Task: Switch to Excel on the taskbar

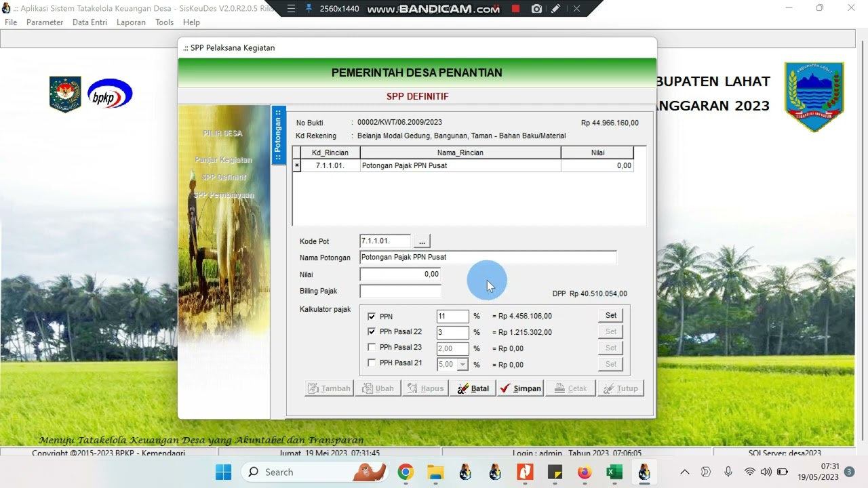Action: pyautogui.click(x=614, y=472)
